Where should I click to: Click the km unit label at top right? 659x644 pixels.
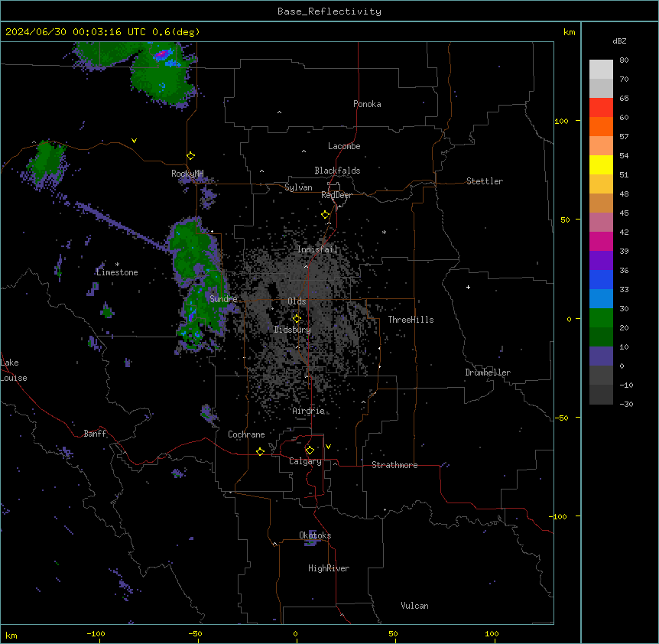click(570, 32)
